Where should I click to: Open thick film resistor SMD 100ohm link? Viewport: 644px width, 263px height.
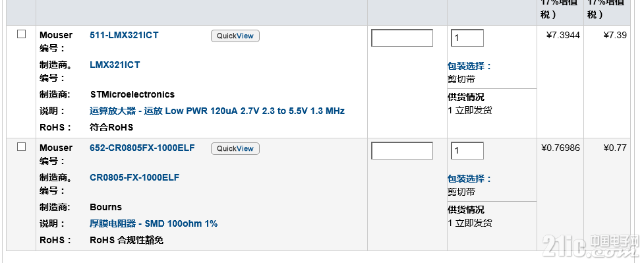(154, 223)
